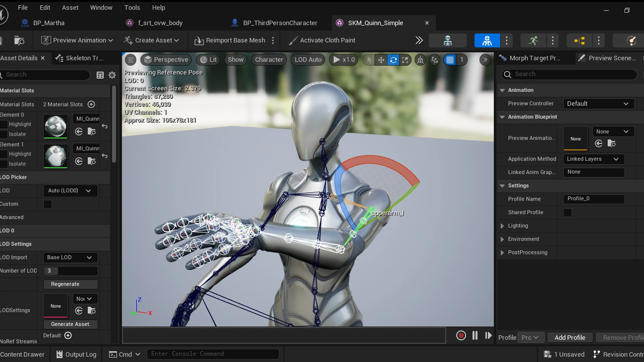The width and height of the screenshot is (644, 362).
Task: Enable the Shared Profile checkbox
Action: tap(568, 212)
